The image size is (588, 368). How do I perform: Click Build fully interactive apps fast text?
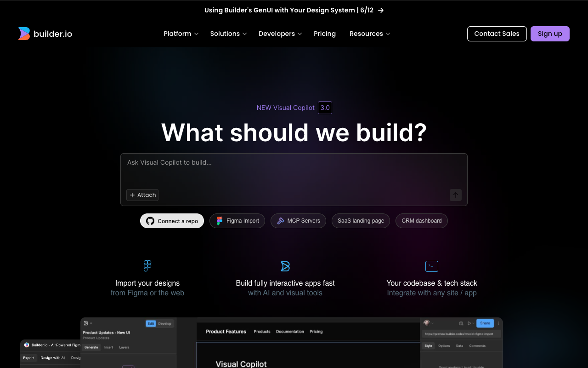pos(285,283)
